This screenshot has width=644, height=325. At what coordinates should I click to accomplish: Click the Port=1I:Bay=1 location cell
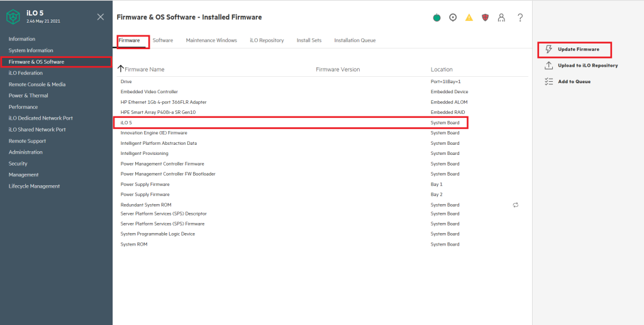tap(446, 81)
